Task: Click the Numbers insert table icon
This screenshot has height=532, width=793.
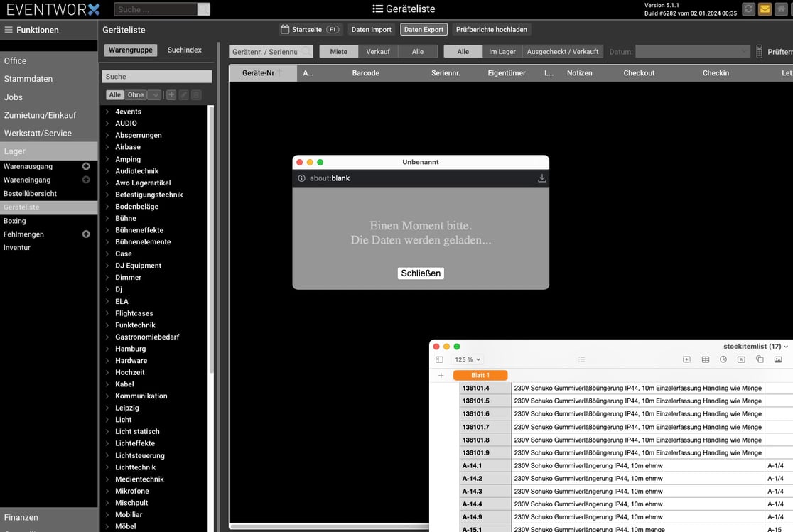Action: [x=706, y=359]
